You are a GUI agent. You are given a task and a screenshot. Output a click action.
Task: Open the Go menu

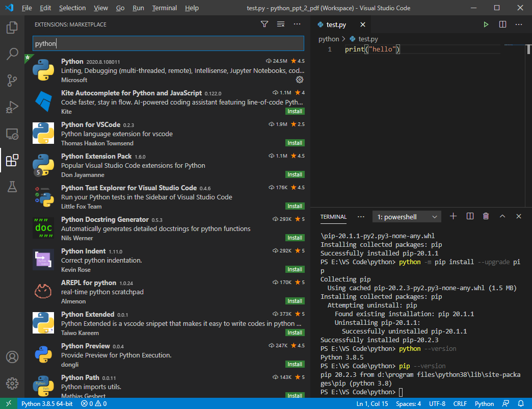point(120,8)
